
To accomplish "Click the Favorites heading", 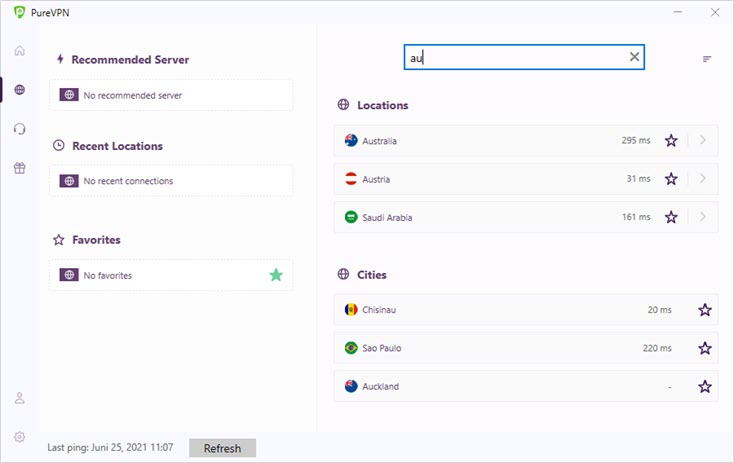I will point(96,240).
